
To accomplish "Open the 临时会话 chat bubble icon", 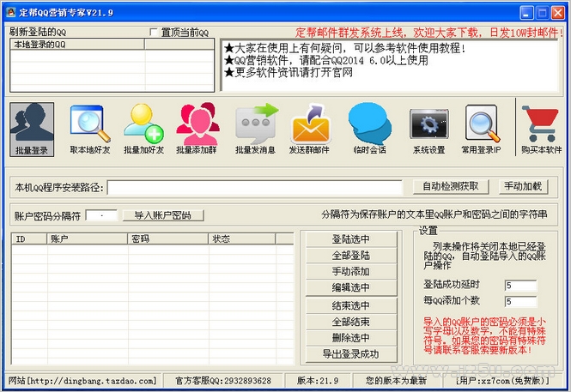I will pyautogui.click(x=369, y=130).
